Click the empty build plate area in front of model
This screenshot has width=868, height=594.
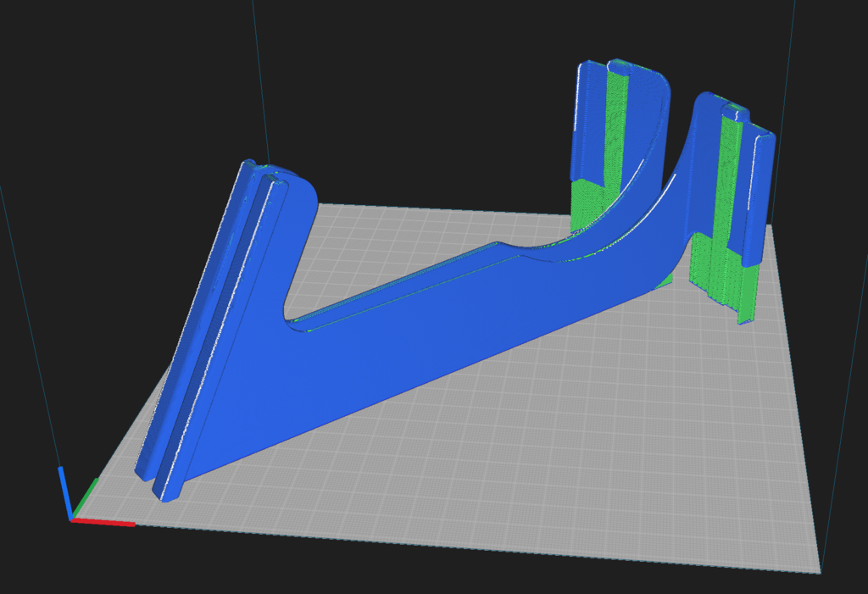point(509,475)
